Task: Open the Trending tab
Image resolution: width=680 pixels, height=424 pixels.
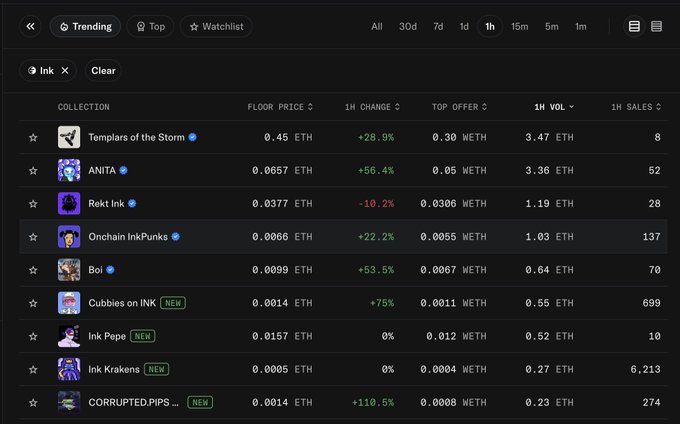Action: click(x=85, y=26)
